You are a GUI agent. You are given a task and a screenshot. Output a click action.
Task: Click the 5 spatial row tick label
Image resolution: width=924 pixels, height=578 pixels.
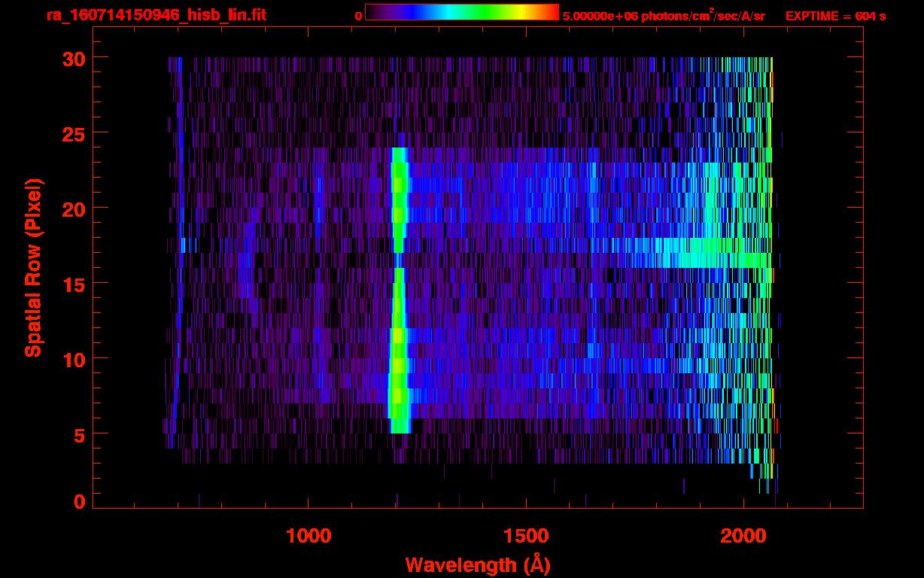78,434
